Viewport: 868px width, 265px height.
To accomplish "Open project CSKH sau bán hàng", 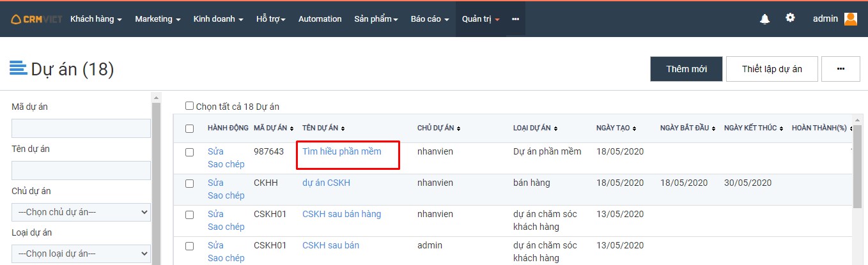I will point(341,214).
